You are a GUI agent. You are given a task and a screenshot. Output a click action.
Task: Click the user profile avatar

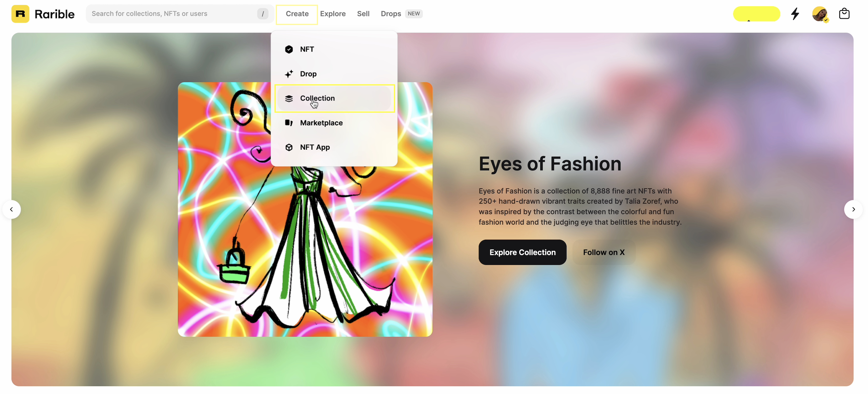(819, 14)
